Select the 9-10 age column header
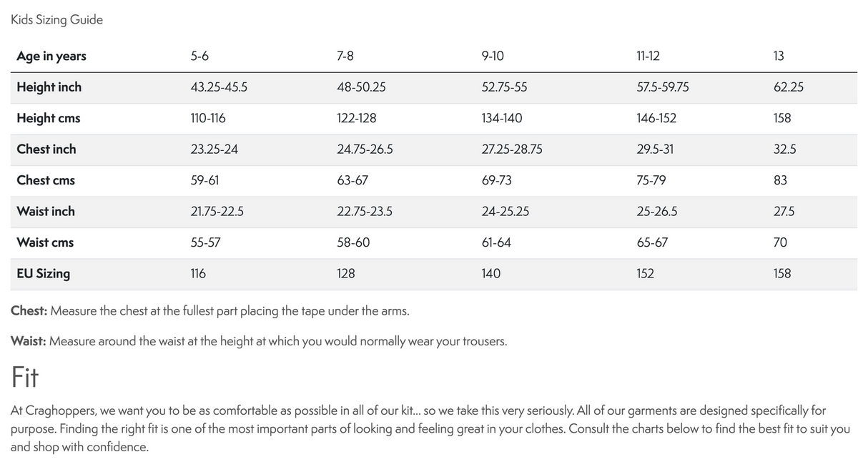The image size is (868, 467). 493,56
